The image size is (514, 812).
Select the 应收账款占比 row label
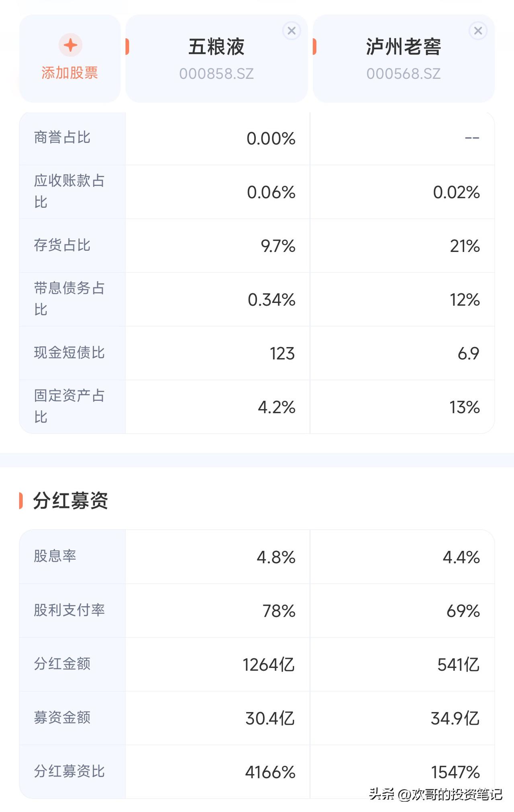(69, 191)
